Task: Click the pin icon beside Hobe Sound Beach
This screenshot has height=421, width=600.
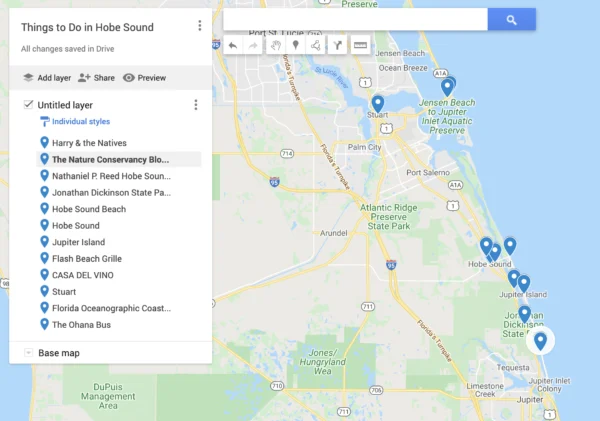Action: [44, 209]
